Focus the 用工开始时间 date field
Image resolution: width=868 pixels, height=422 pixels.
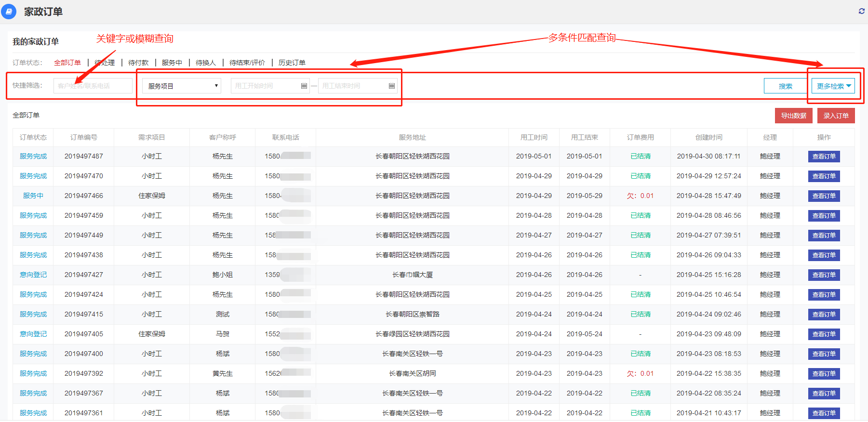[x=270, y=86]
